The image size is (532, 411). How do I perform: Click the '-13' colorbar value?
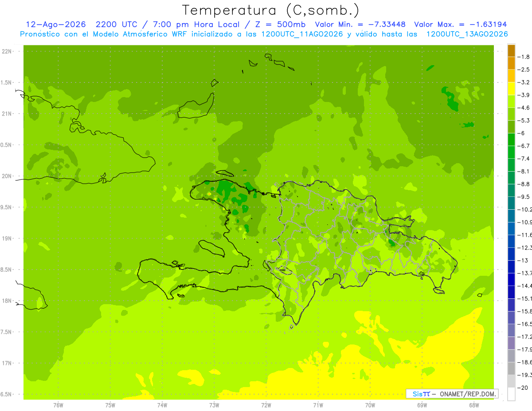click(x=523, y=260)
